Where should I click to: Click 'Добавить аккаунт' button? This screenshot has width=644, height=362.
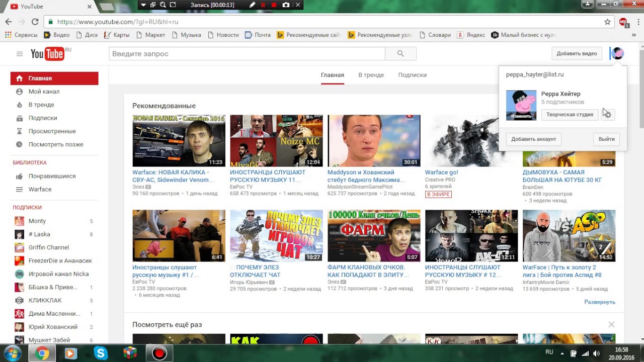point(534,139)
